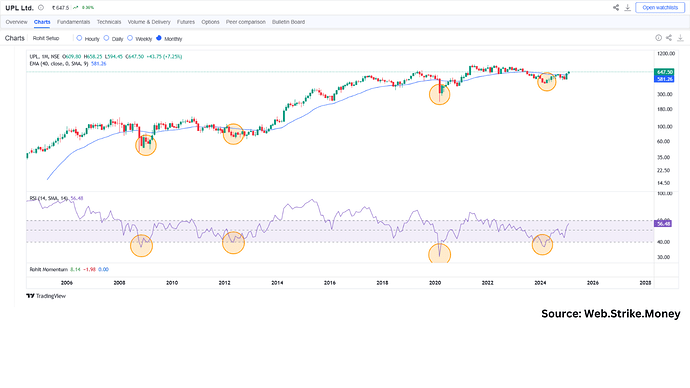Open the Peer comparison tab
690x388 pixels.
pyautogui.click(x=246, y=22)
